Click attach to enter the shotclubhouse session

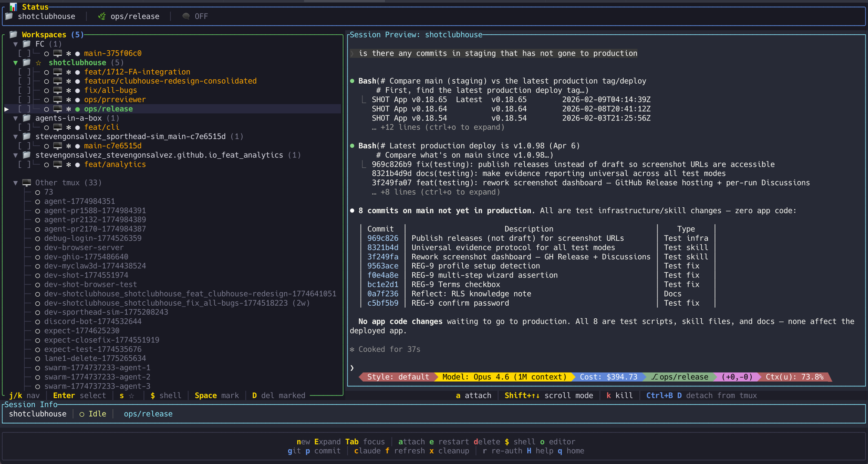[x=473, y=395]
